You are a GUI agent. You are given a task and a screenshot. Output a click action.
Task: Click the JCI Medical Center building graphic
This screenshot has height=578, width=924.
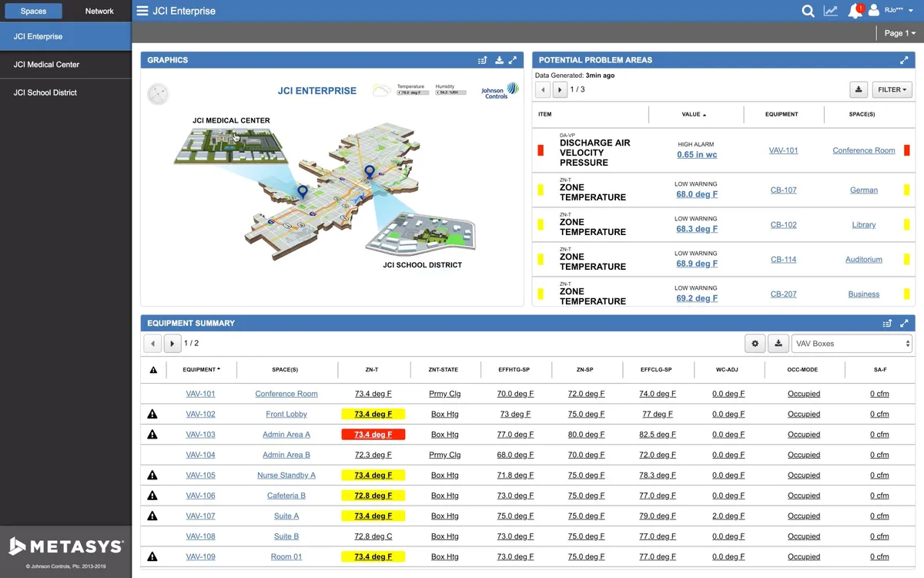232,144
